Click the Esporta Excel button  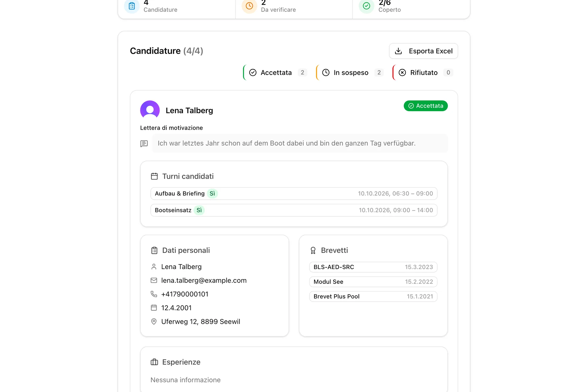pos(423,51)
